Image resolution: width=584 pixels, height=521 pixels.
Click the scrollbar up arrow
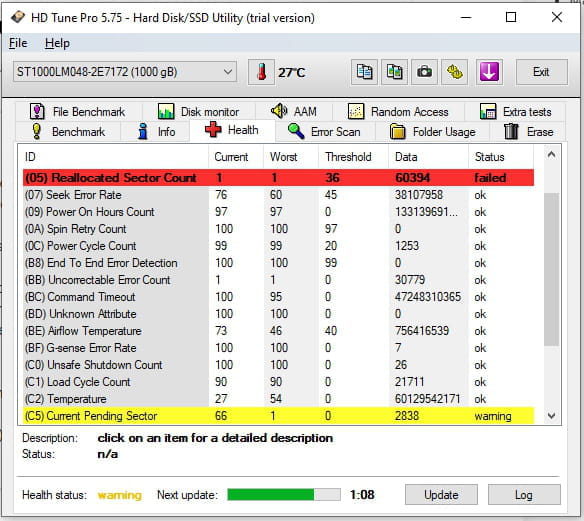(552, 155)
